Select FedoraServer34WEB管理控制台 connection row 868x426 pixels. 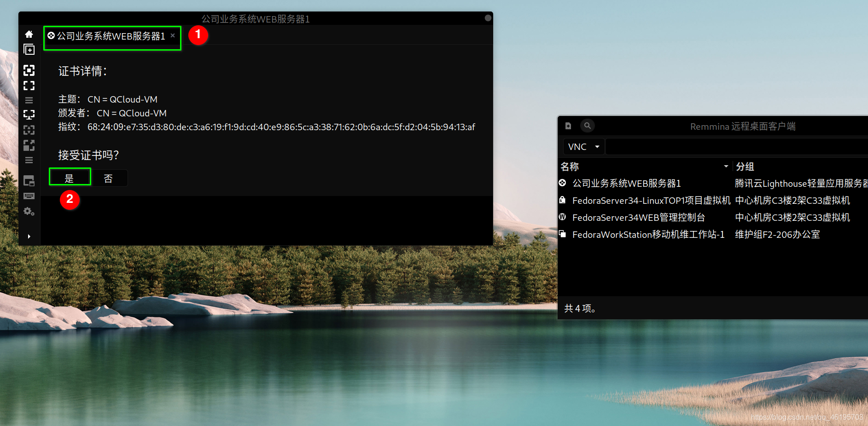click(x=713, y=218)
